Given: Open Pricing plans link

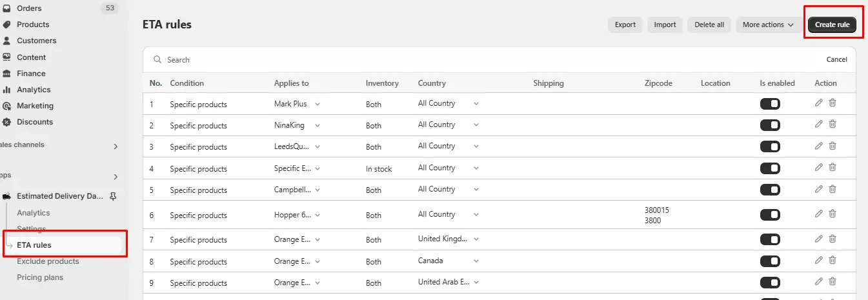Looking at the screenshot, I should pos(40,277).
